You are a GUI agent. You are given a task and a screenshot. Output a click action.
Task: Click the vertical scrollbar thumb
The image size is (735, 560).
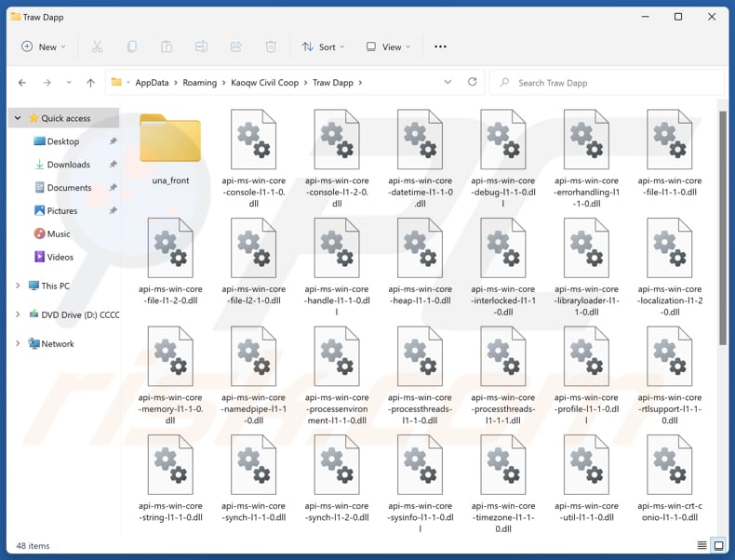click(x=723, y=228)
